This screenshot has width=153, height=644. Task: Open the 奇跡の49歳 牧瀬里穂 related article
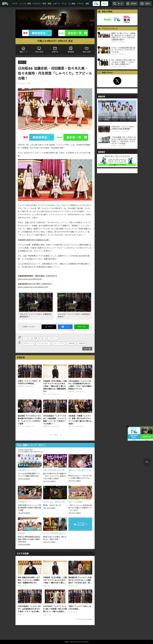pos(117,129)
